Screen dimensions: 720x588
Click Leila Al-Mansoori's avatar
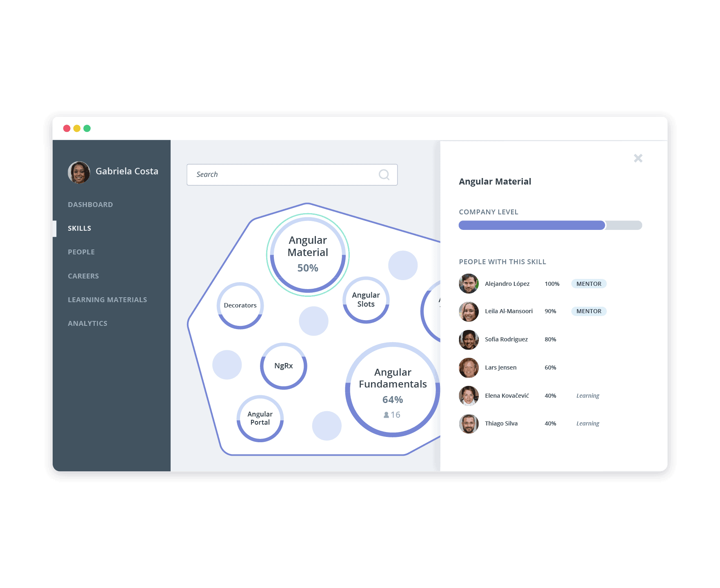(469, 312)
